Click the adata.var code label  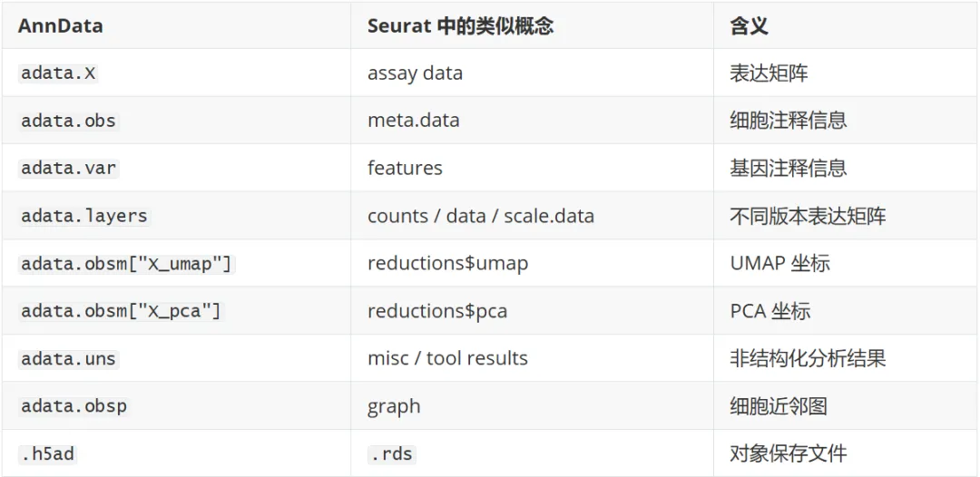click(x=68, y=169)
